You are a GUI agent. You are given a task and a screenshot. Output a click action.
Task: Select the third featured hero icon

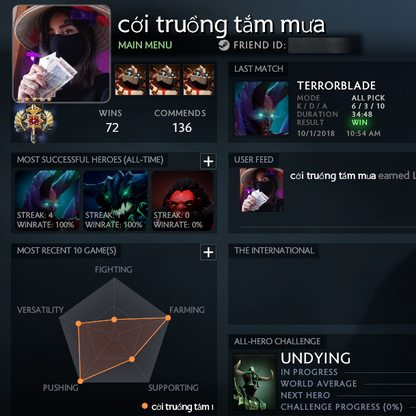point(199,80)
